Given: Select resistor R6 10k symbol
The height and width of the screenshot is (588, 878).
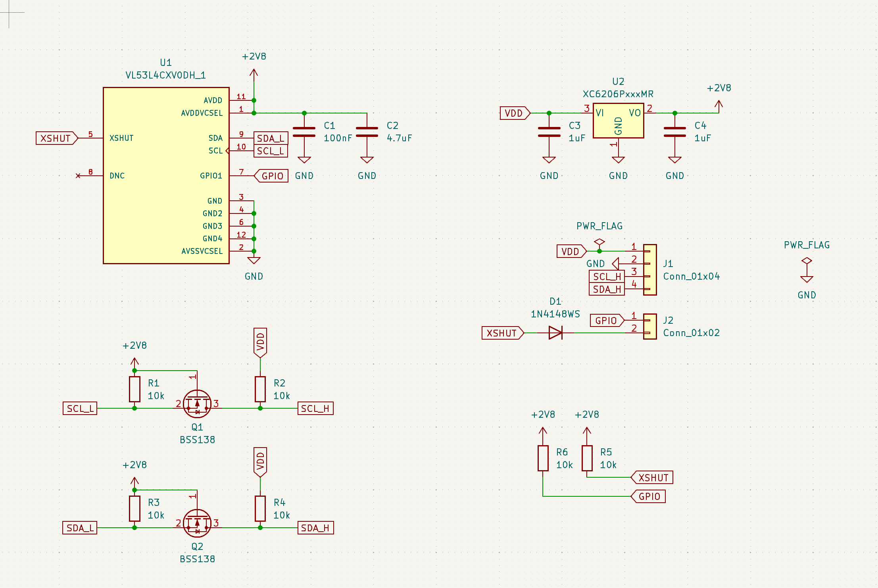Looking at the screenshot, I should coord(543,458).
